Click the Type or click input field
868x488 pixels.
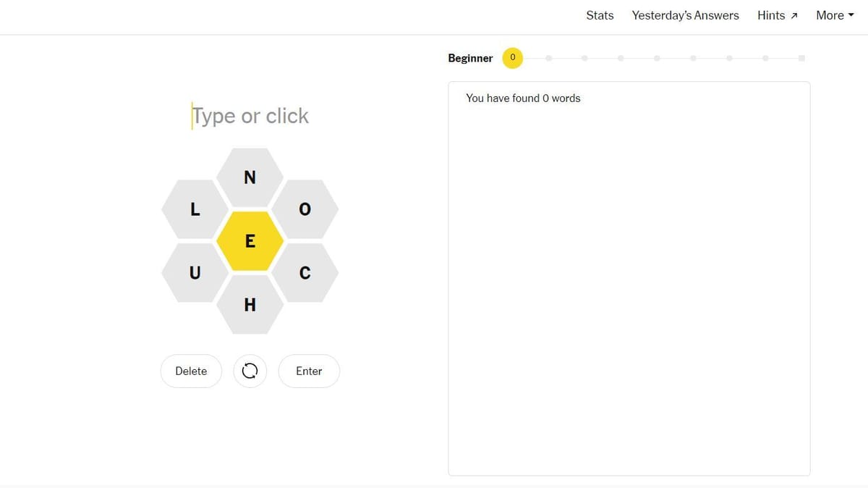coord(250,116)
